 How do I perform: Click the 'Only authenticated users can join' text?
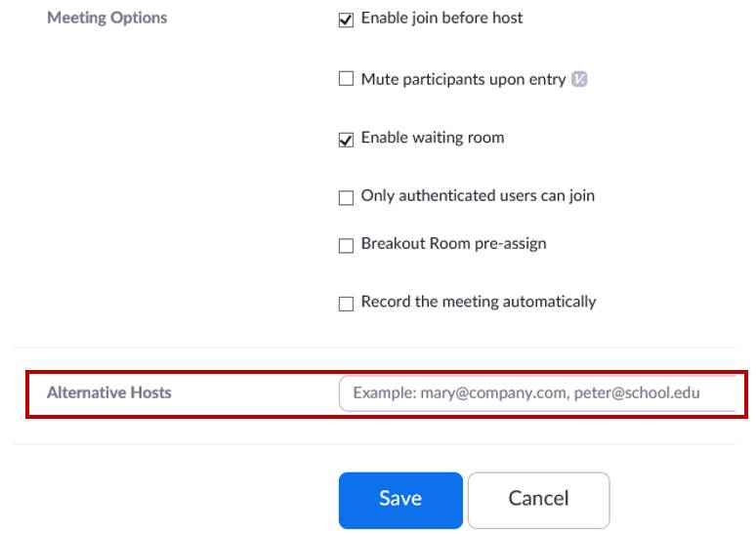[x=478, y=196]
